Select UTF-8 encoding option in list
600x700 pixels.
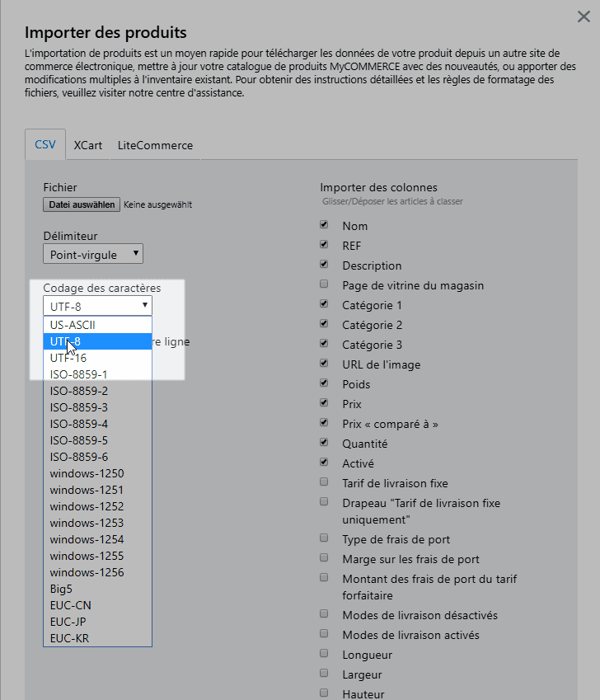[x=98, y=341]
